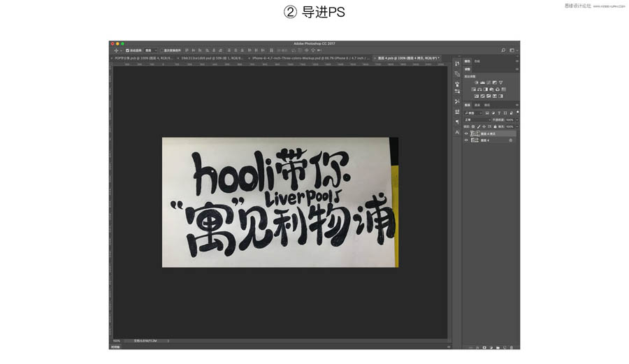The image size is (629, 364).
Task: Open the workspace switcher icon next to search
Action: (512, 50)
